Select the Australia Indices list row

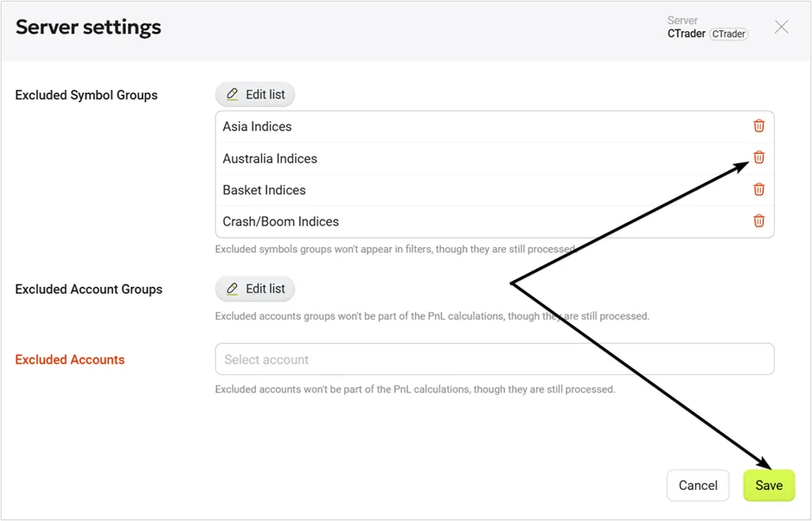[x=495, y=158]
